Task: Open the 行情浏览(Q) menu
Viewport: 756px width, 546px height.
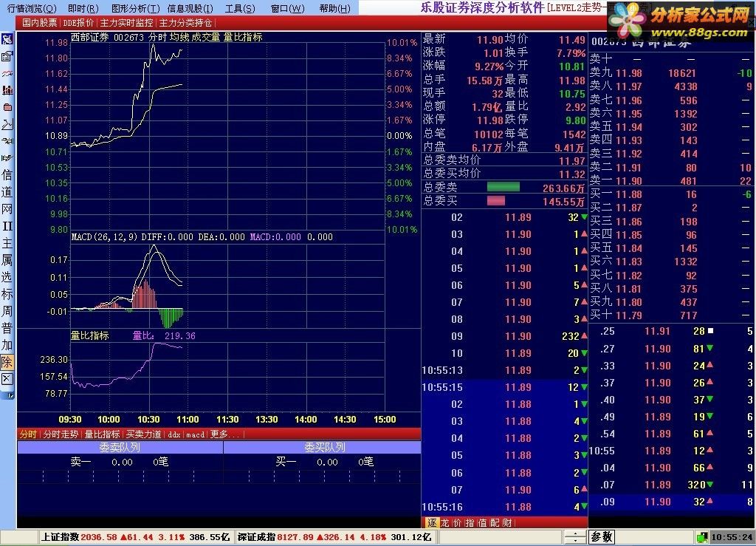Action: click(x=31, y=8)
